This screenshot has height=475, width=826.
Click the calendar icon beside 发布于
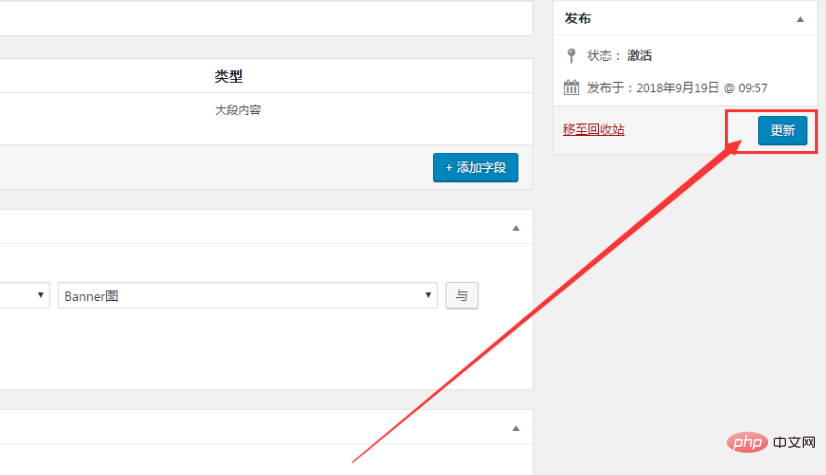571,87
